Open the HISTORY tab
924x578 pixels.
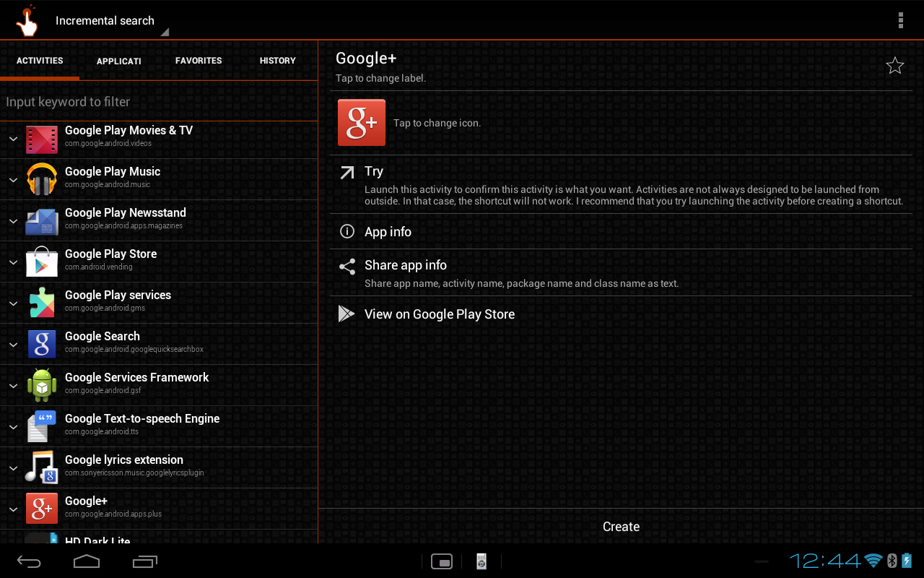pos(277,61)
